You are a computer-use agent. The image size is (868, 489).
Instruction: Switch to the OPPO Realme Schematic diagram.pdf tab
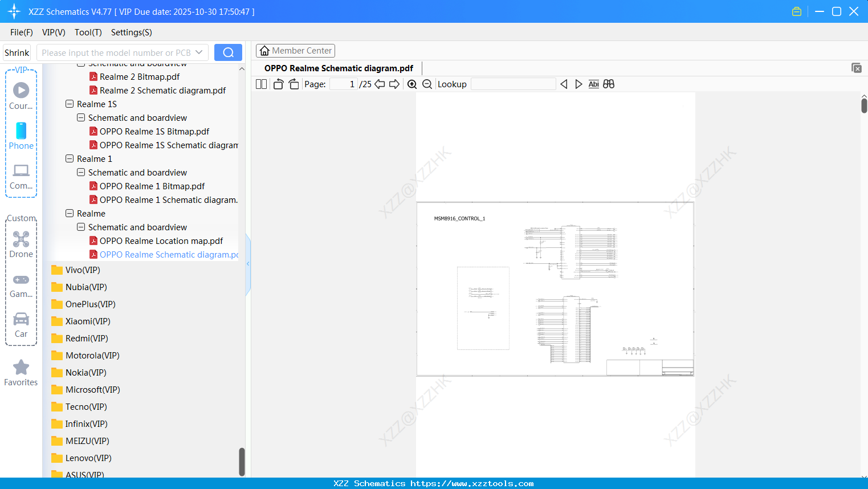click(x=338, y=68)
